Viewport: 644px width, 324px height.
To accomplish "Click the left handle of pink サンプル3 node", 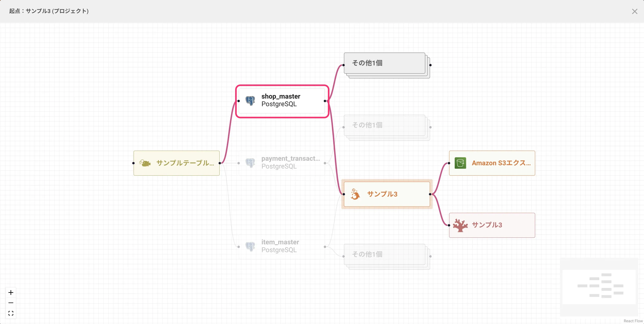I will click(449, 225).
